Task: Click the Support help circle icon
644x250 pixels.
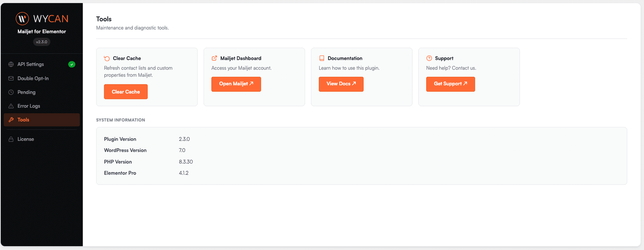Action: [429, 58]
